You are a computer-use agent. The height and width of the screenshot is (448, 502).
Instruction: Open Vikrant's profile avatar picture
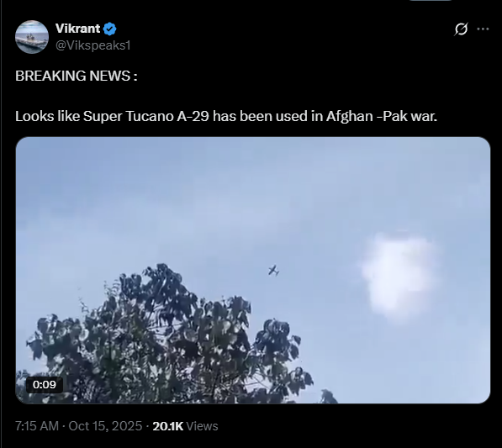[x=32, y=37]
